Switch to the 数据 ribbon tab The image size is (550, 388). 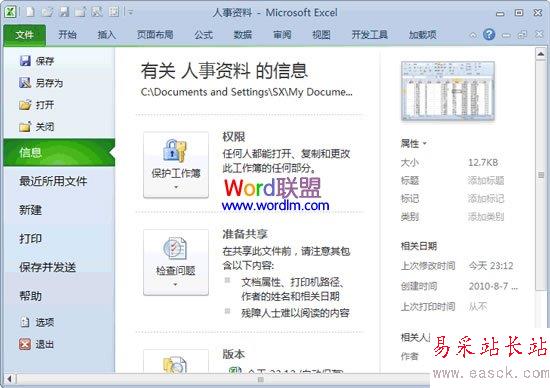click(243, 35)
